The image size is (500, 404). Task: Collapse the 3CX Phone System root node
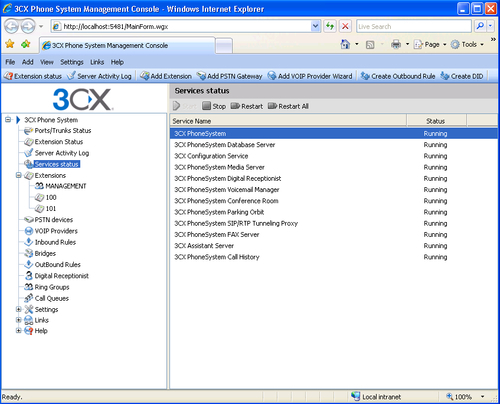tap(8, 120)
